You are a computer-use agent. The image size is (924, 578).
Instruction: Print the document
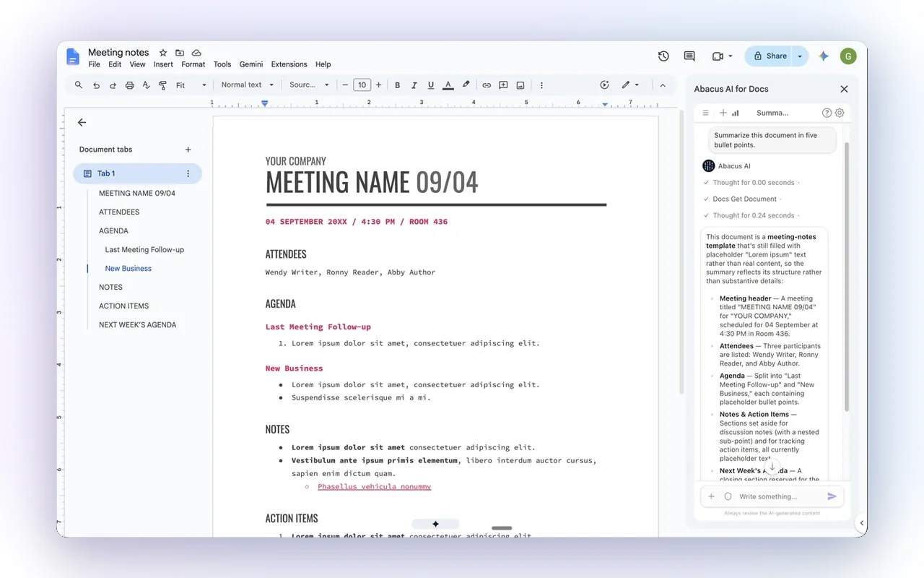point(130,85)
